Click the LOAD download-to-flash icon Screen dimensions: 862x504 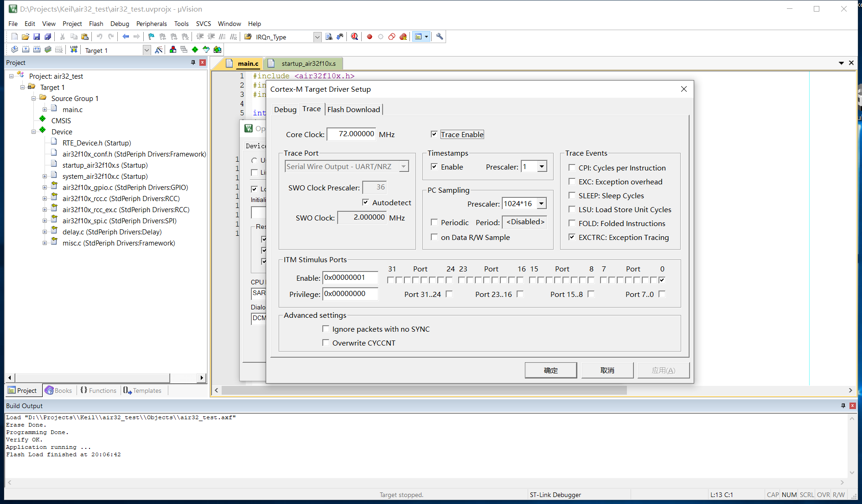pos(74,50)
